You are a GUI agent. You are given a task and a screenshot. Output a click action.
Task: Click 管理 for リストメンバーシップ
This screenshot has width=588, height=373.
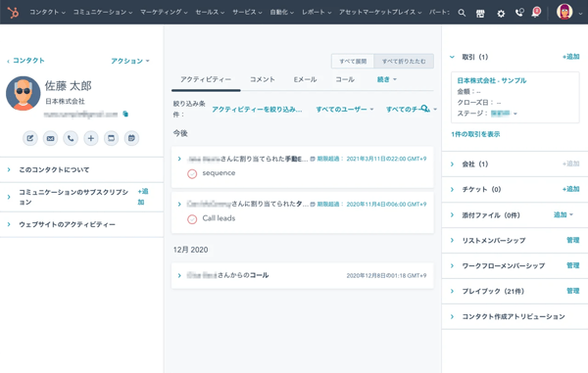tap(573, 240)
